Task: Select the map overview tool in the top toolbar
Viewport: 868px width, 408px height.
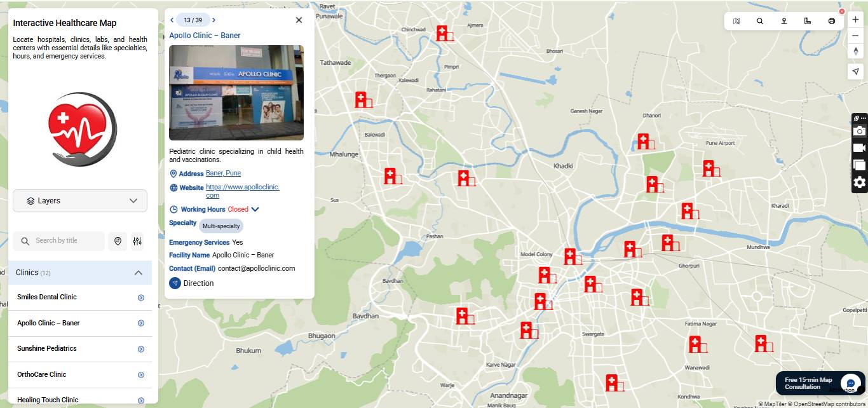Action: tap(736, 20)
